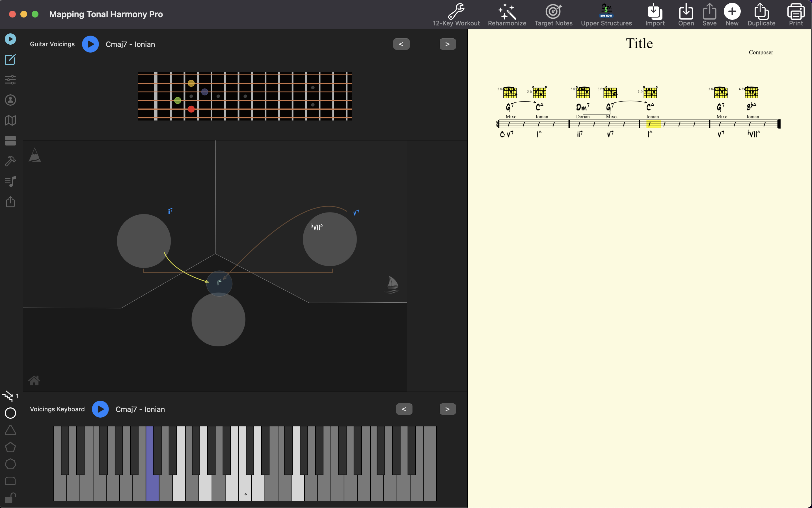The image size is (812, 508).
Task: Go to next keyboard voicing
Action: pos(448,409)
